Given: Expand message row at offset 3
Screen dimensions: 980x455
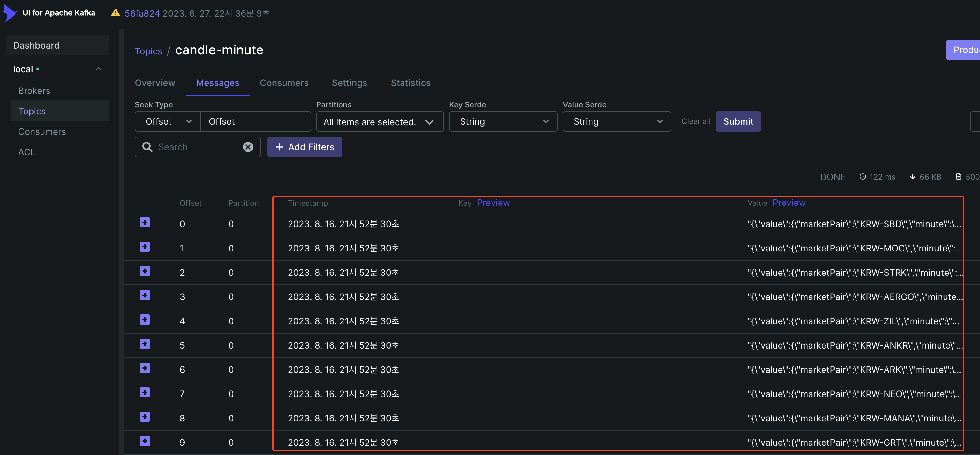Looking at the screenshot, I should pyautogui.click(x=145, y=296).
